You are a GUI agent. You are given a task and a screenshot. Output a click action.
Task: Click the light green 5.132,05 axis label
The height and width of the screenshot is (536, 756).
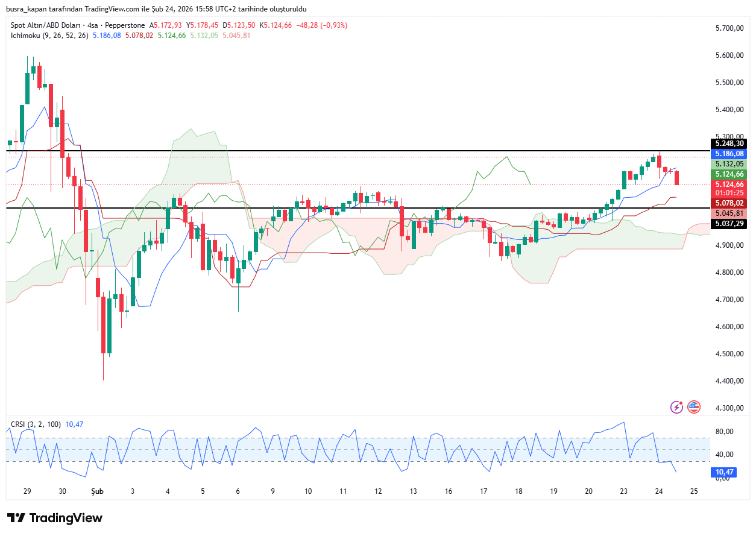click(x=729, y=164)
